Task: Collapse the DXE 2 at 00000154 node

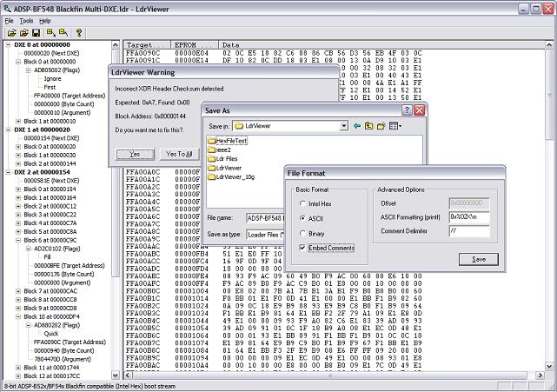Action: point(8,172)
